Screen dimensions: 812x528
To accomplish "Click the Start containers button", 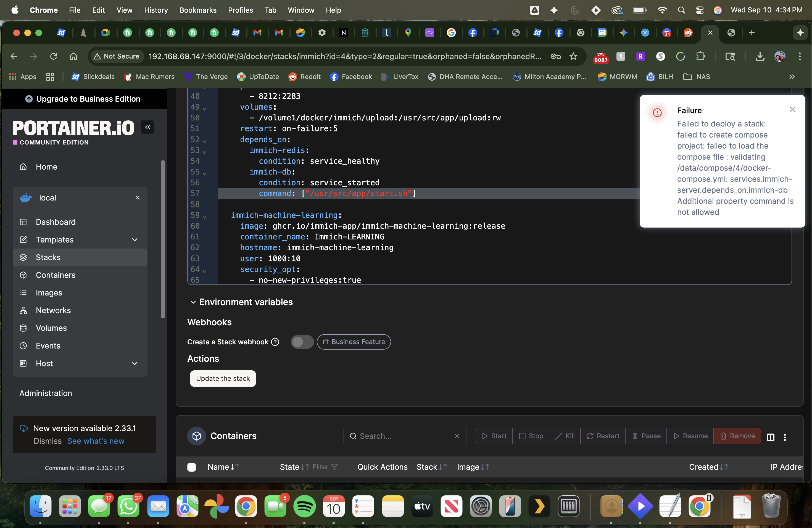I will click(x=494, y=436).
